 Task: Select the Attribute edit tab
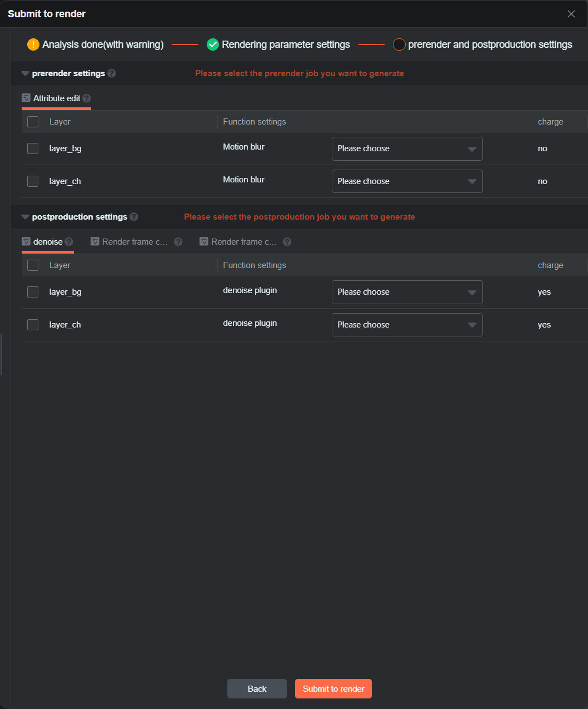click(56, 98)
